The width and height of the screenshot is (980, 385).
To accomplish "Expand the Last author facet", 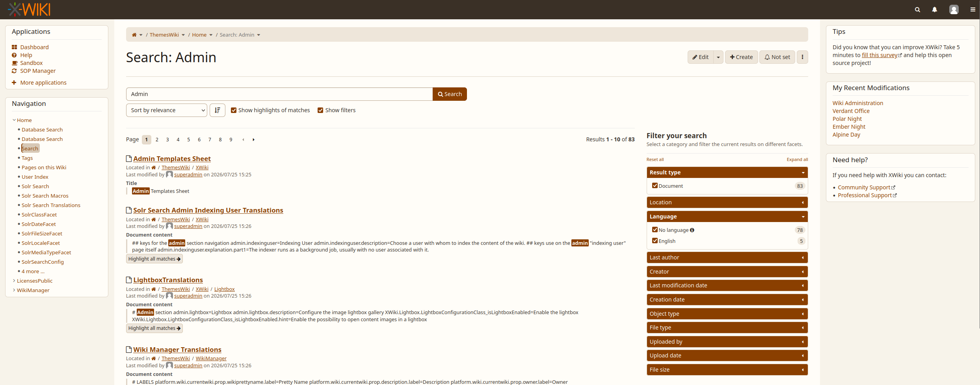I will pyautogui.click(x=727, y=257).
